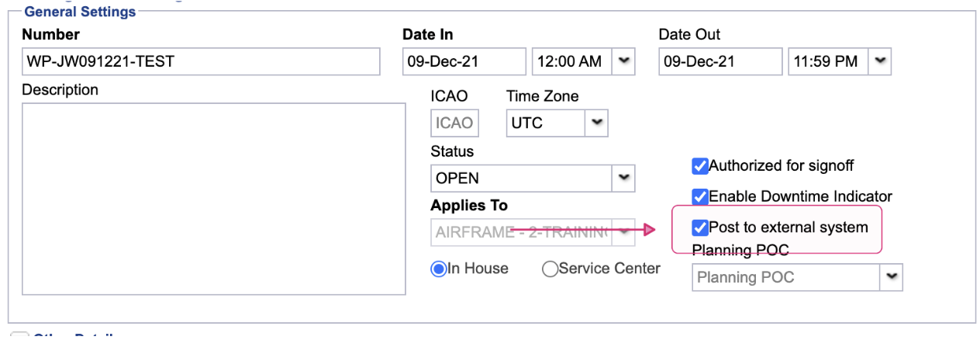Viewport: 980px width, 340px height.
Task: Uncheck Authorized for signoff checkbox
Action: click(700, 166)
